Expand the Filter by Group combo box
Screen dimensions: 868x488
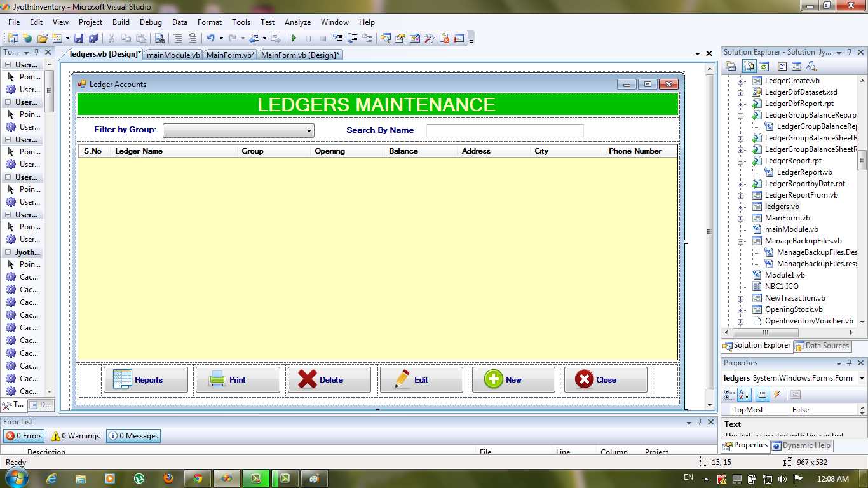coord(309,130)
